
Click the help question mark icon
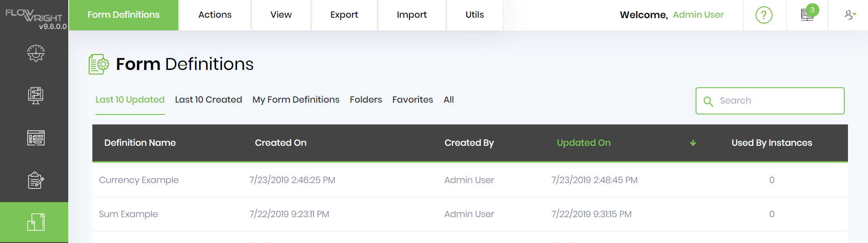click(764, 15)
